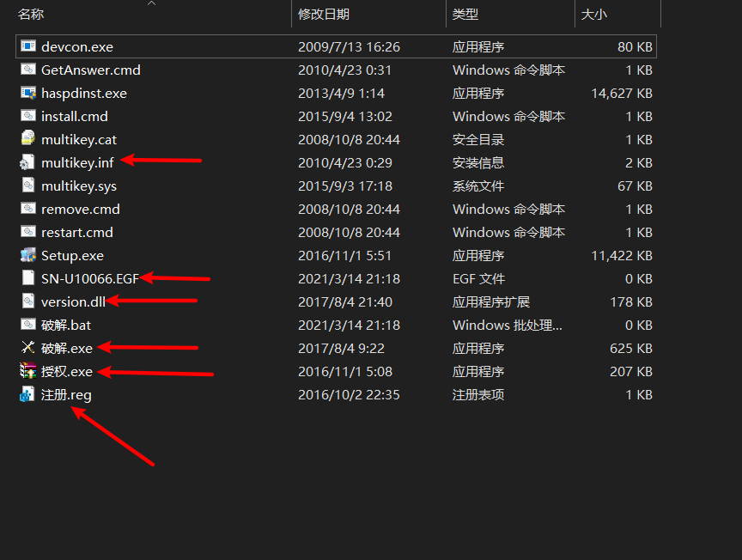The image size is (742, 560).
Task: Toggle sort direction arrow above 名称 column
Action: tap(151, 3)
